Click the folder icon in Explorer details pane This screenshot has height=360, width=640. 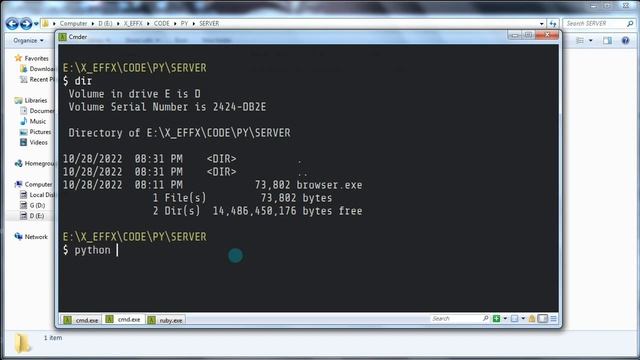22,343
